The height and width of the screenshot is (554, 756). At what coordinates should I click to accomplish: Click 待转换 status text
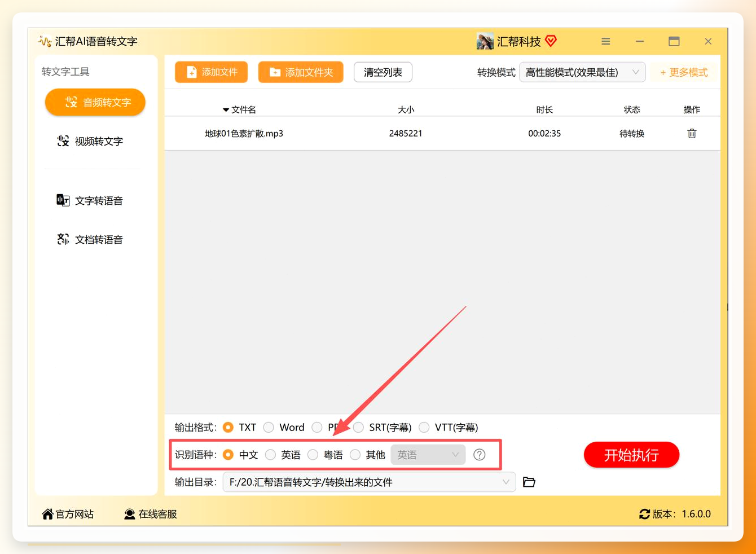point(632,134)
